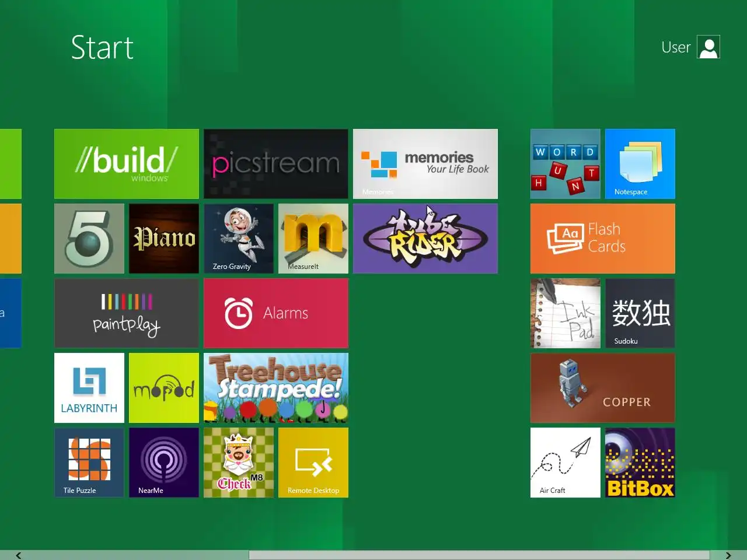Open the partially visible blue tile at left edge
This screenshot has width=747, height=560.
point(11,313)
